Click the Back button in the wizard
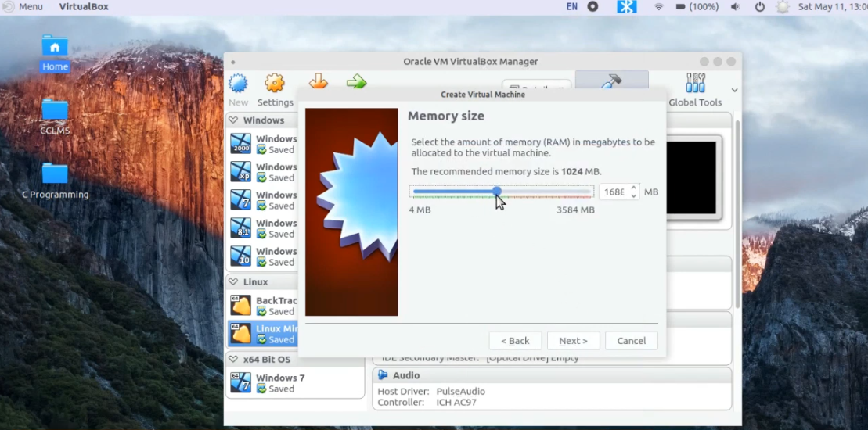The width and height of the screenshot is (868, 430). [515, 340]
